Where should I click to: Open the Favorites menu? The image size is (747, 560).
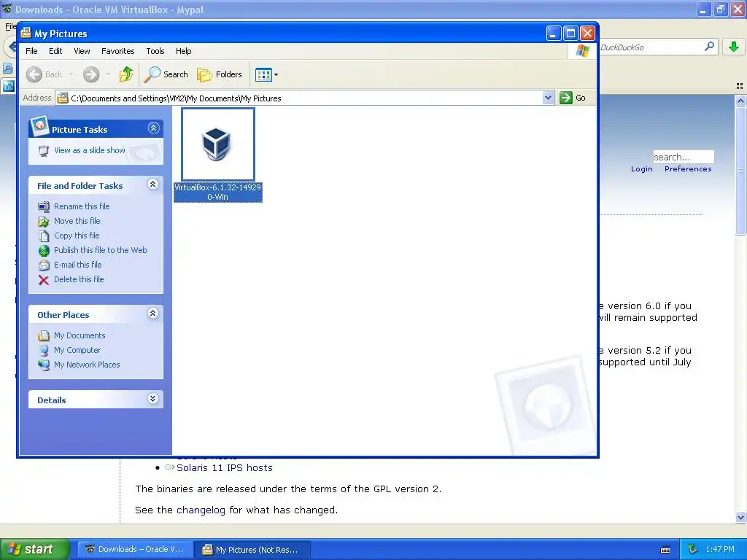[117, 51]
